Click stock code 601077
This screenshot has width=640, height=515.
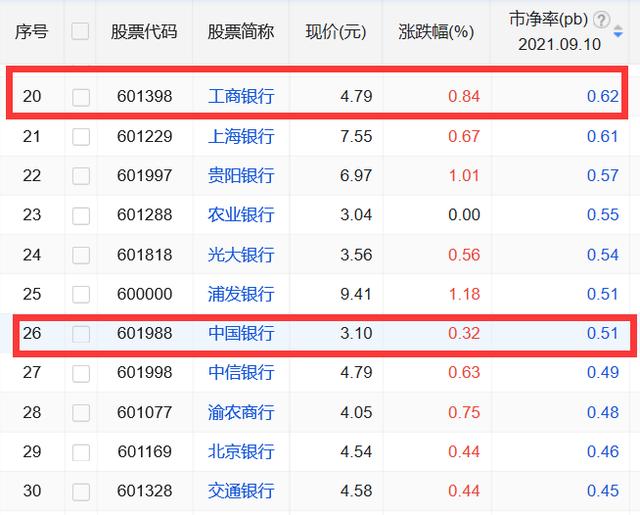[144, 412]
